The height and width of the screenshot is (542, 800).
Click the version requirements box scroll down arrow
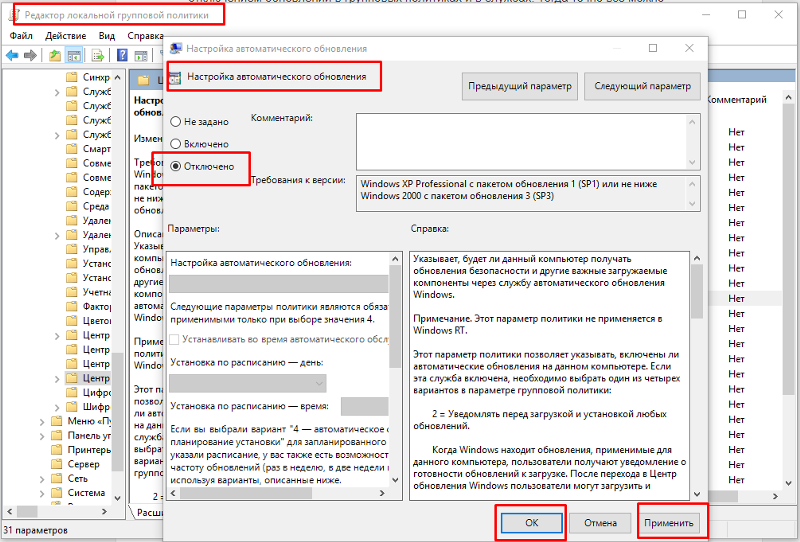[692, 204]
